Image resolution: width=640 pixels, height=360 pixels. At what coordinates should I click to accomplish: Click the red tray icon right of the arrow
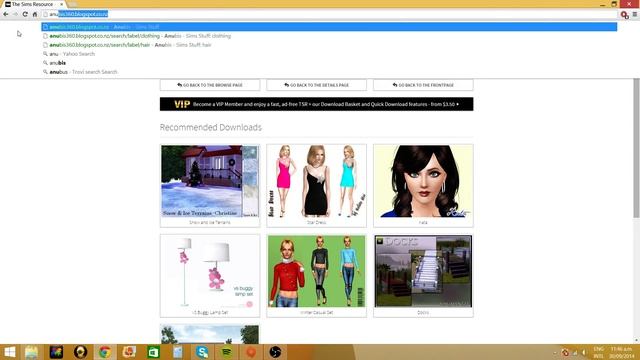click(x=565, y=352)
